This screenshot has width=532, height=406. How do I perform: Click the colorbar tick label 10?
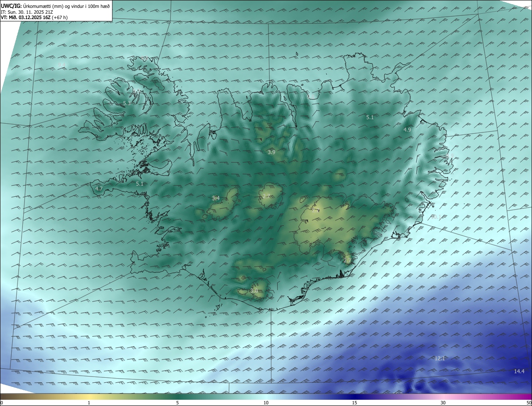[266, 403]
